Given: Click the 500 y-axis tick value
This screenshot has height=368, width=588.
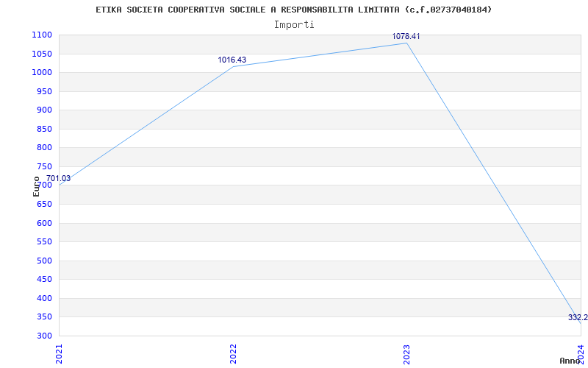Looking at the screenshot, I should [x=46, y=261].
